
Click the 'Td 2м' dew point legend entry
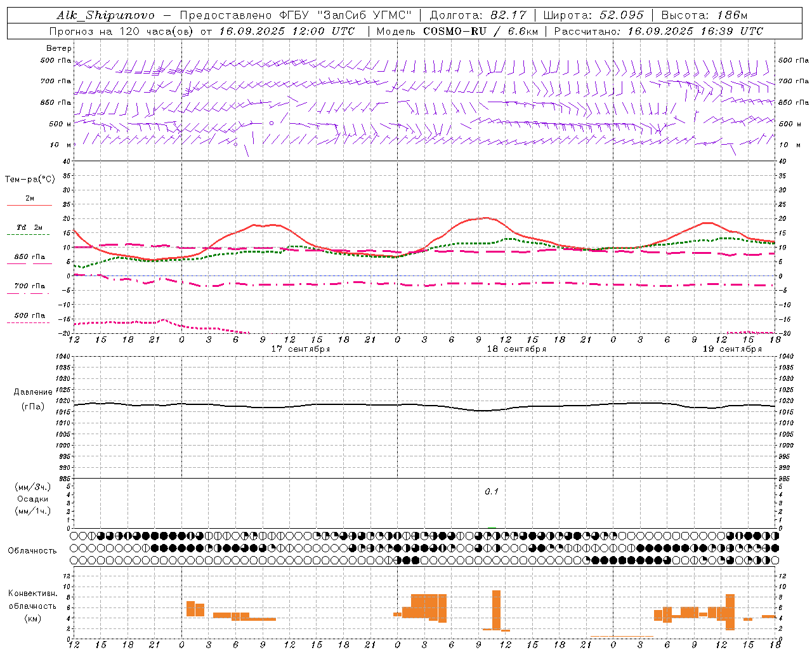(30, 227)
